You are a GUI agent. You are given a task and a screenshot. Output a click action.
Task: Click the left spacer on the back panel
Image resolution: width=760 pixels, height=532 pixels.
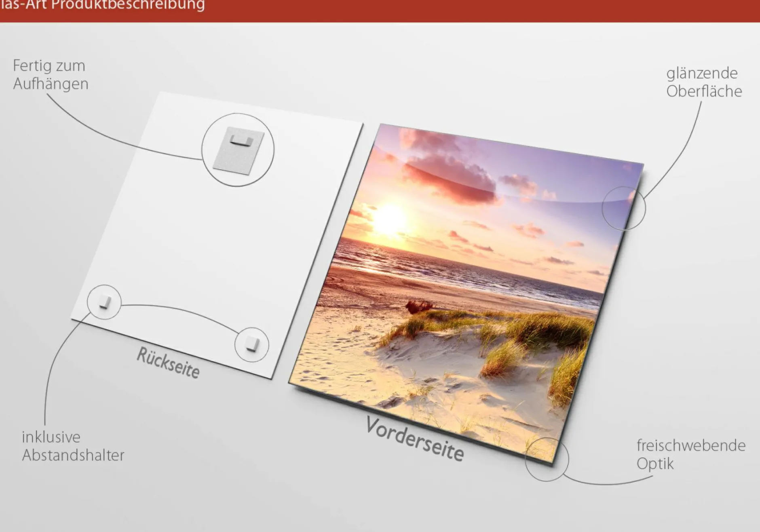pyautogui.click(x=104, y=302)
